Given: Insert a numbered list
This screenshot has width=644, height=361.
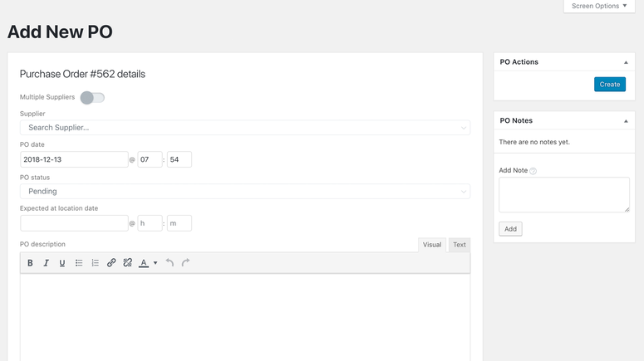Looking at the screenshot, I should [95, 263].
